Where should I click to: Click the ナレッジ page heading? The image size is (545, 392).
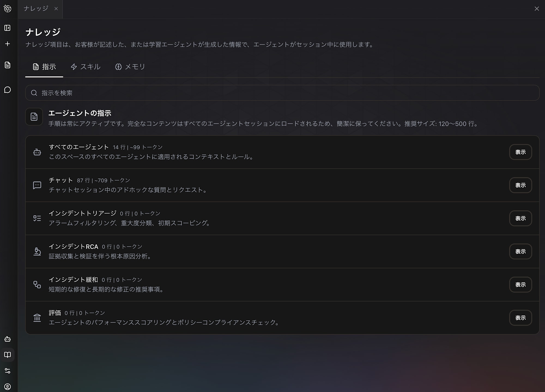(x=43, y=32)
